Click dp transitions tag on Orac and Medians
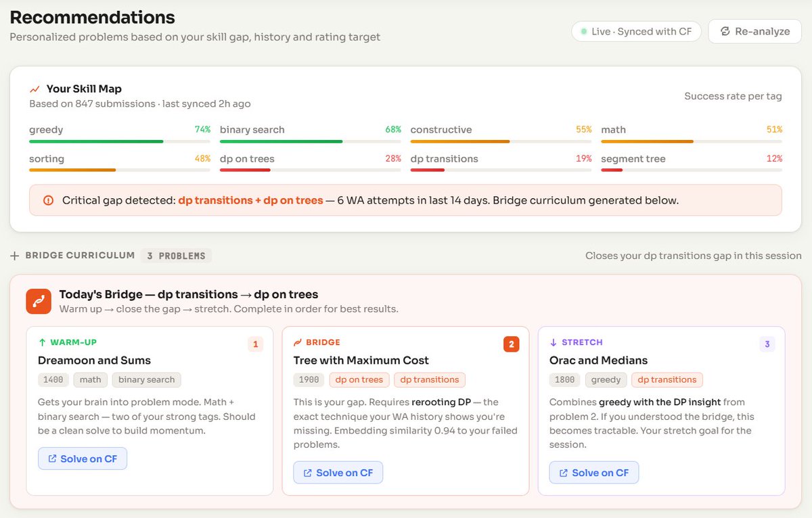 667,379
